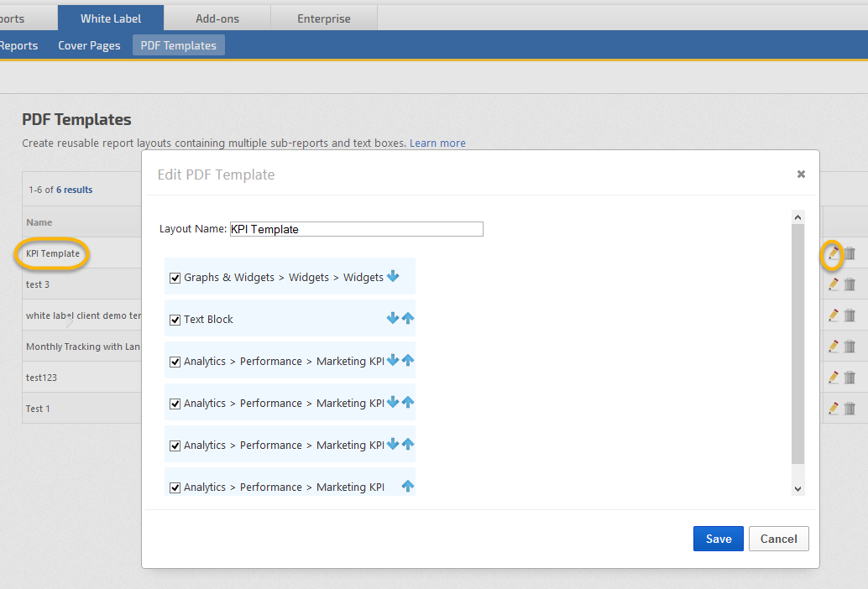Click the Layout Name text field
The image size is (868, 589).
[356, 229]
